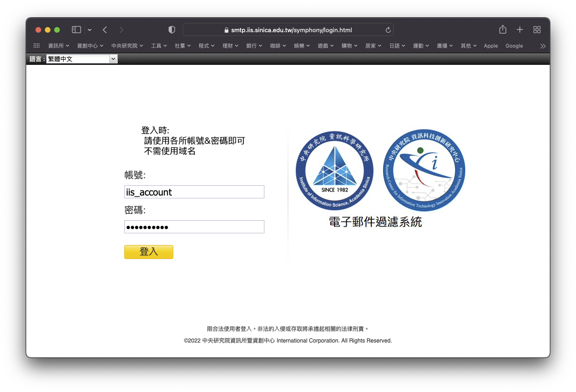Close the Safari window with red button

38,30
